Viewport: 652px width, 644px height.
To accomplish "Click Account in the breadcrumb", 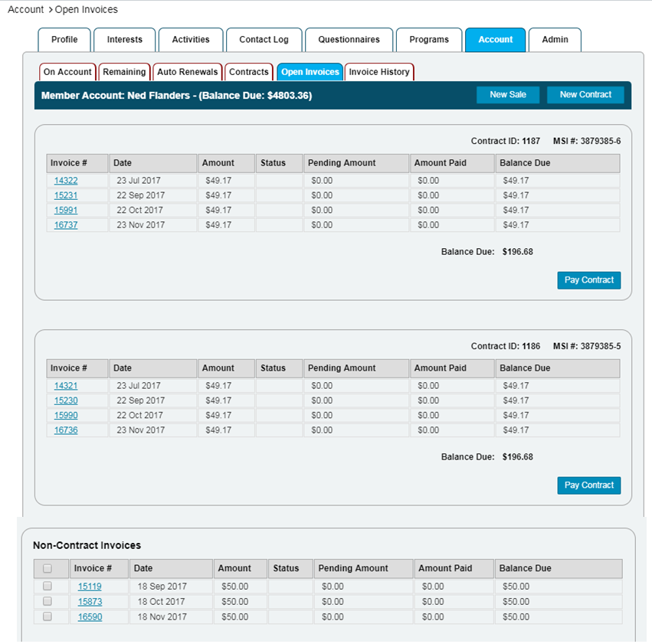I will [x=25, y=10].
